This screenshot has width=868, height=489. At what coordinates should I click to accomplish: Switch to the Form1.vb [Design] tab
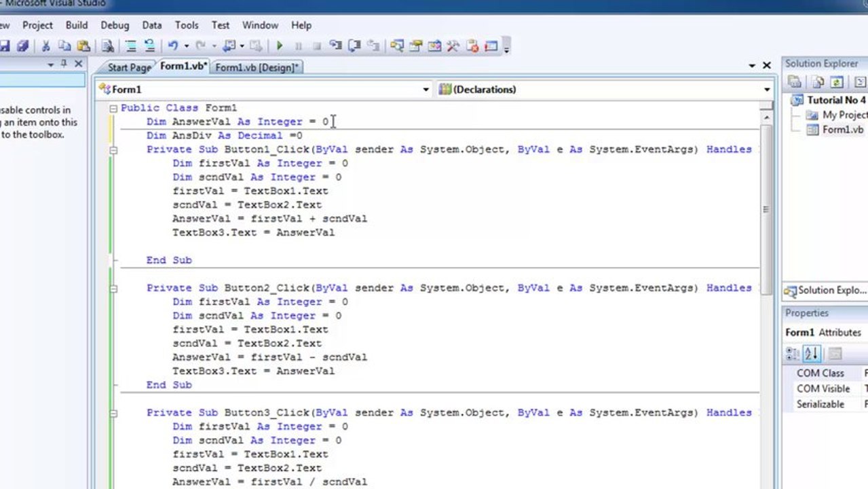[257, 67]
